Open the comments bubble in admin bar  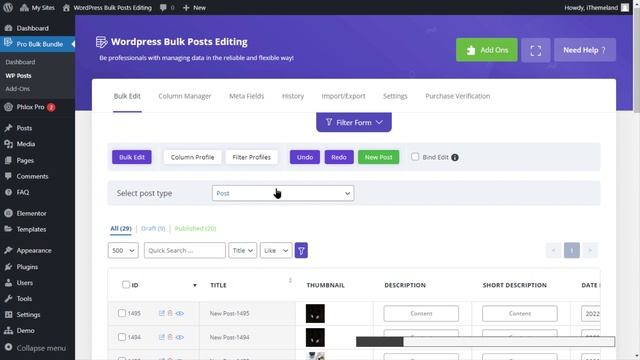(167, 7)
